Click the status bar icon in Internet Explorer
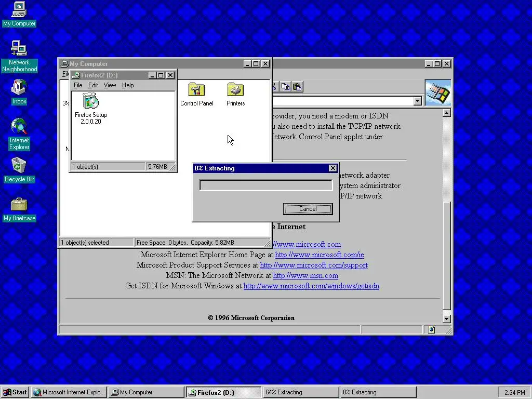Screen dimensions: 532x399 (431, 330)
